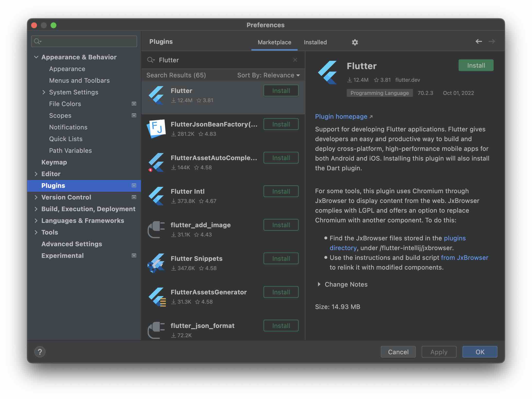Expand the Version Control settings tree
Screen dimensions: 532x399
(x=36, y=197)
